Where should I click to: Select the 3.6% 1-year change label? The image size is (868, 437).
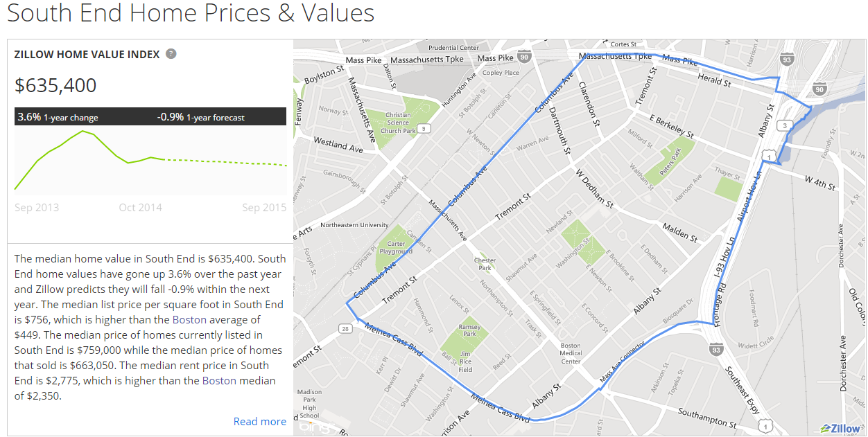pos(58,117)
